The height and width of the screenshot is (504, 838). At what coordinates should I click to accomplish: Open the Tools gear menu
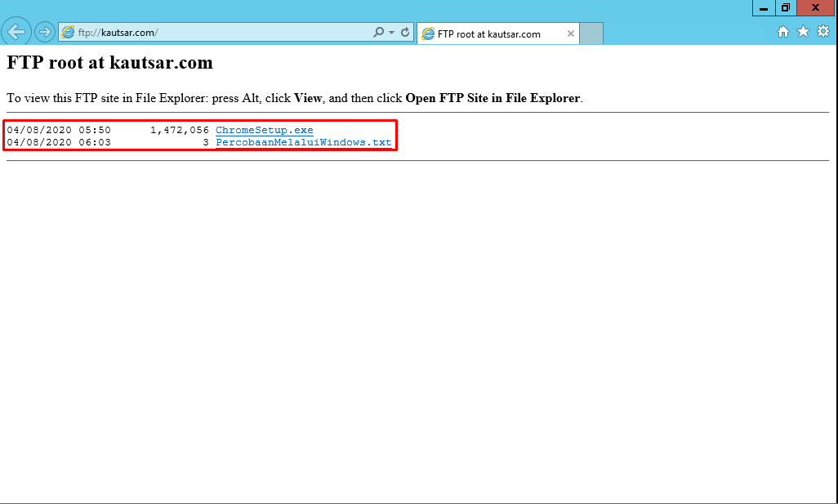coord(823,31)
